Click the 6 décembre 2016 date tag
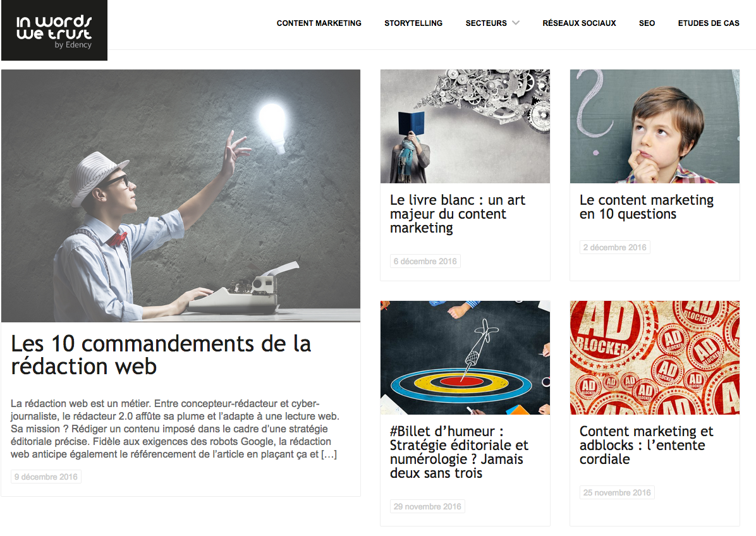The image size is (756, 536). pyautogui.click(x=425, y=261)
